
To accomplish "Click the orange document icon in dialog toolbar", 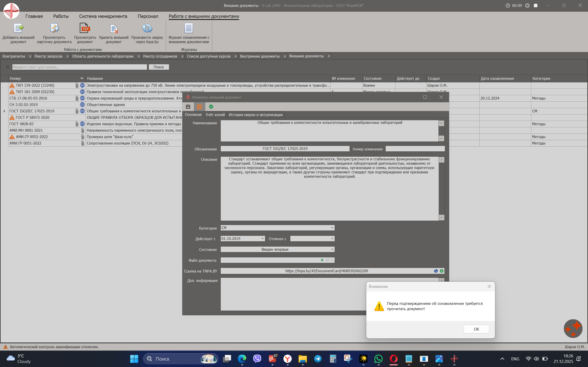I will [x=199, y=107].
